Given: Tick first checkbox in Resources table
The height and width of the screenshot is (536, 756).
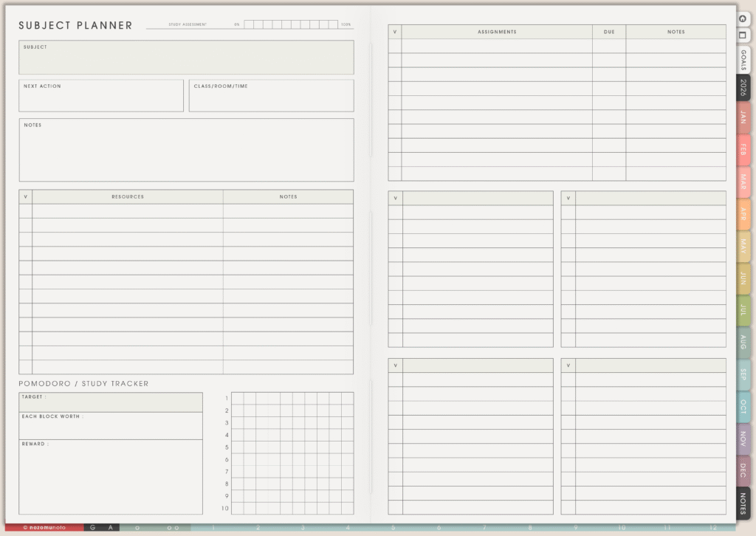Looking at the screenshot, I should click(x=26, y=211).
